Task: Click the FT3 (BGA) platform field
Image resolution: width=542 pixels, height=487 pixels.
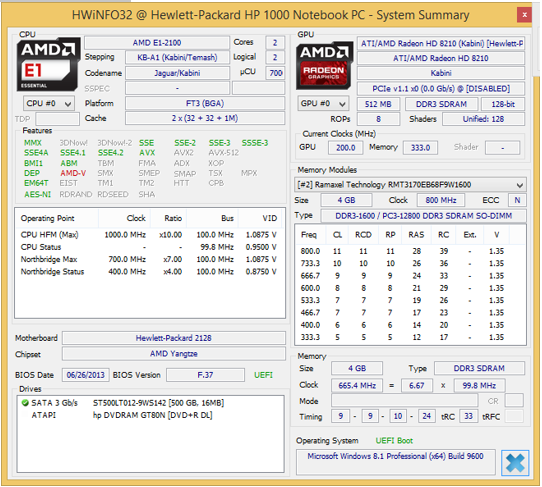Action: pyautogui.click(x=205, y=103)
